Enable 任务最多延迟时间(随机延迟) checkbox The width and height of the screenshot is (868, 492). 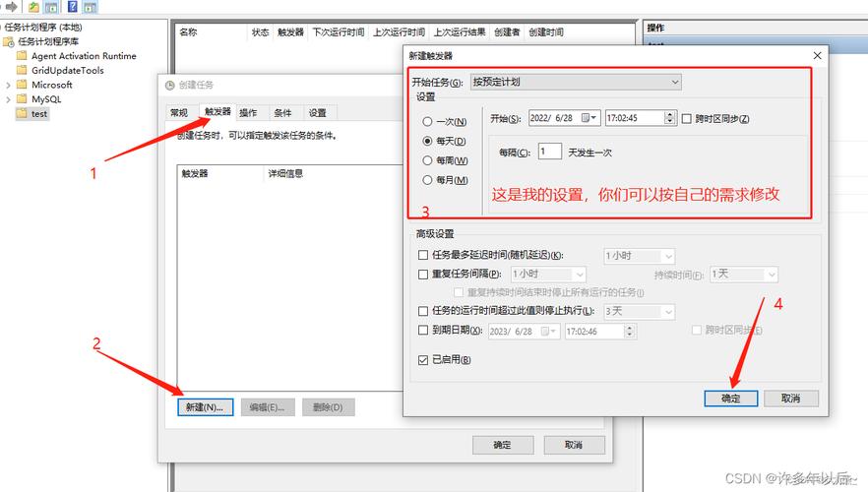pos(423,255)
